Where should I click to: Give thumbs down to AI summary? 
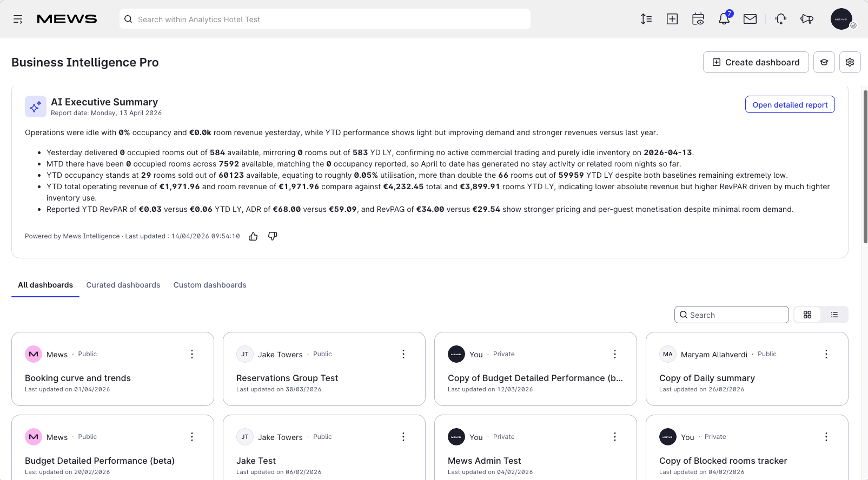(273, 236)
